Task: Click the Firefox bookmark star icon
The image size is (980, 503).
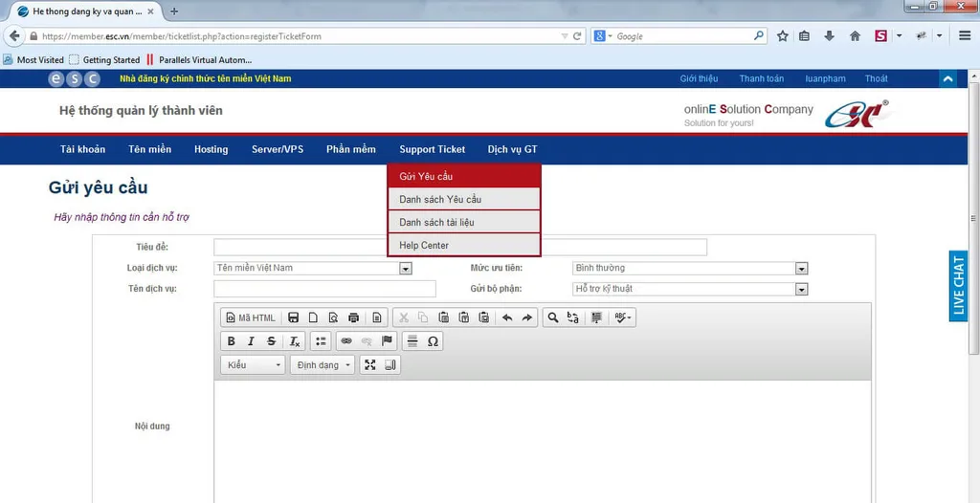Action: [782, 36]
